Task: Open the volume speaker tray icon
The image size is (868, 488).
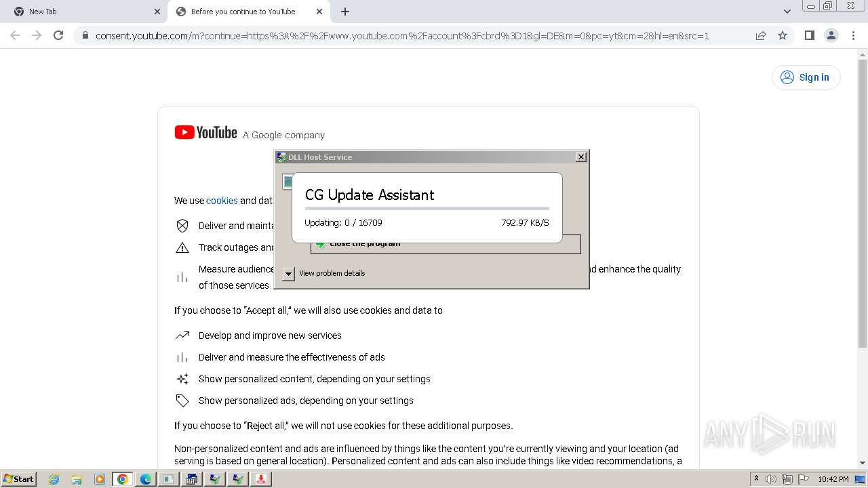Action: pyautogui.click(x=770, y=479)
